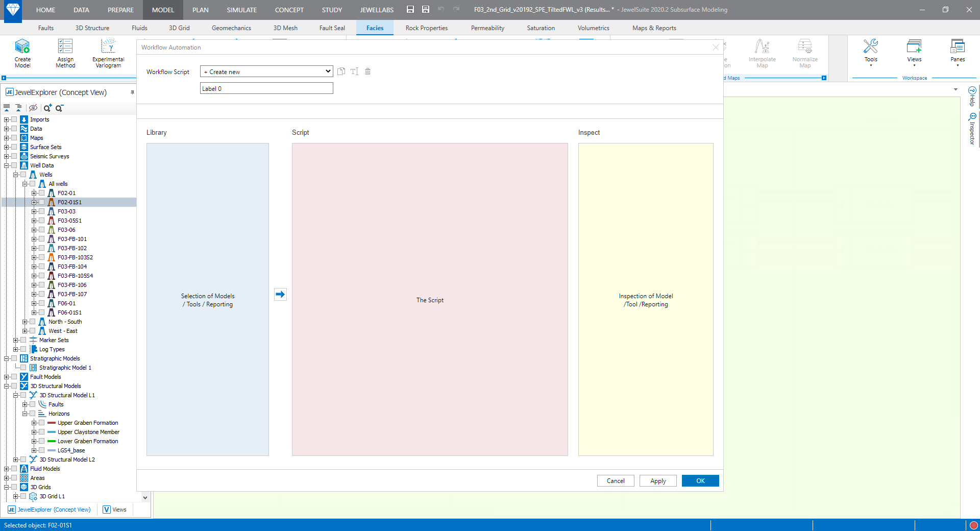The image size is (980, 531).
Task: Click the delete workflow script trash icon
Action: (367, 71)
